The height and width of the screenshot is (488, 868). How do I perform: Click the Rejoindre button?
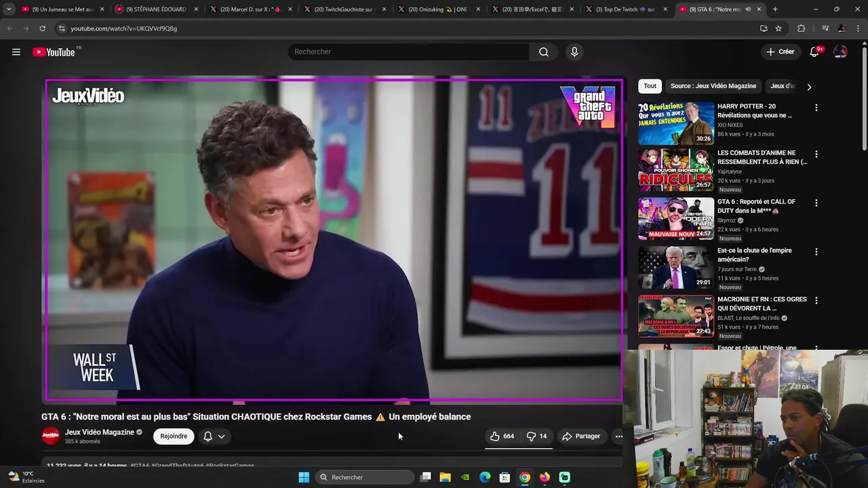pyautogui.click(x=174, y=436)
